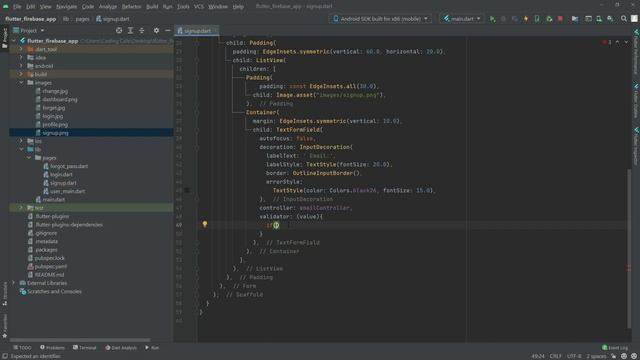Open the Android SDK device selector dropdown
Viewport: 640px width, 360px height.
click(380, 19)
